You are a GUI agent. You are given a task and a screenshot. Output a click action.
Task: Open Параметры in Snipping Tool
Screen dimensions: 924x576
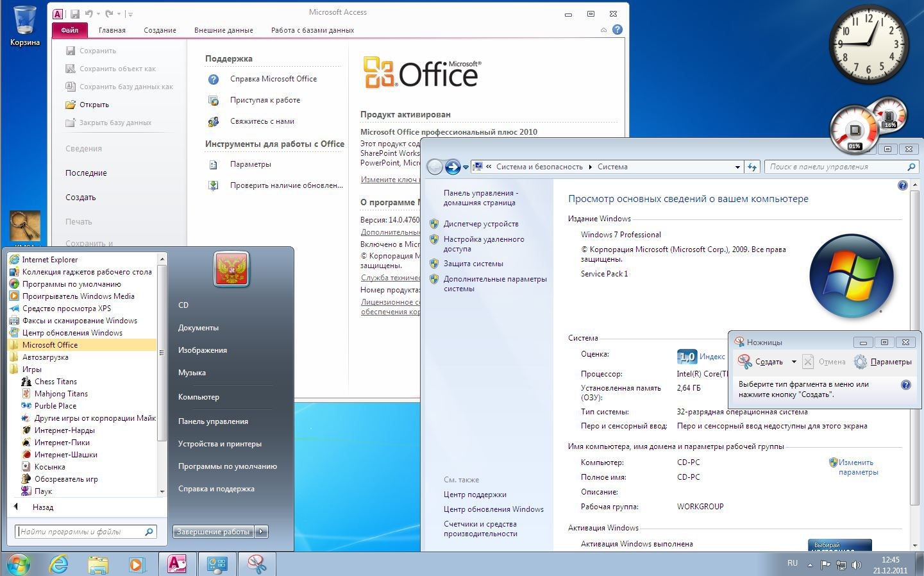[882, 362]
